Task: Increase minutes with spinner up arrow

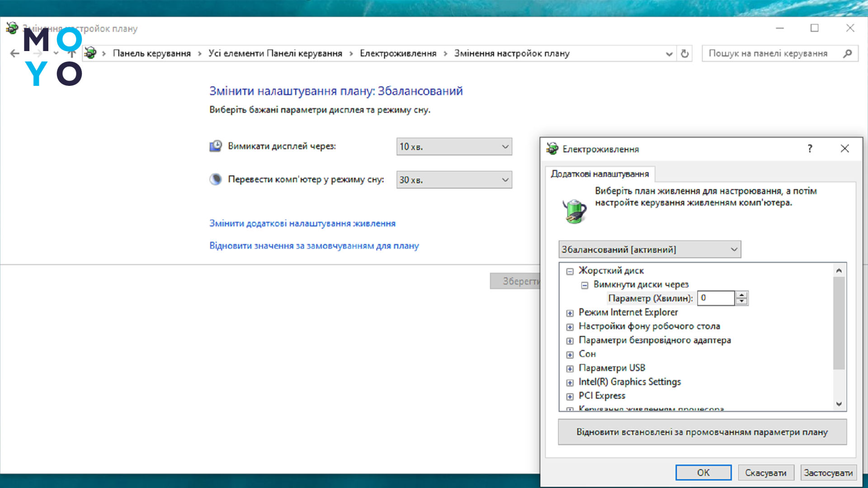Action: pos(741,295)
